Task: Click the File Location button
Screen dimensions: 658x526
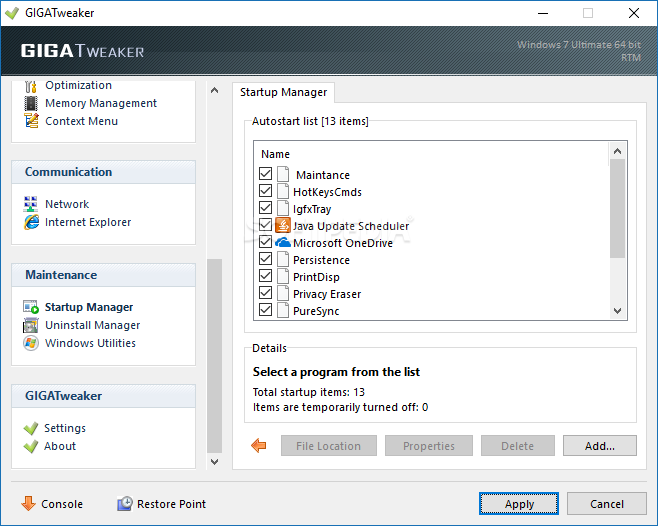Action: (x=329, y=446)
